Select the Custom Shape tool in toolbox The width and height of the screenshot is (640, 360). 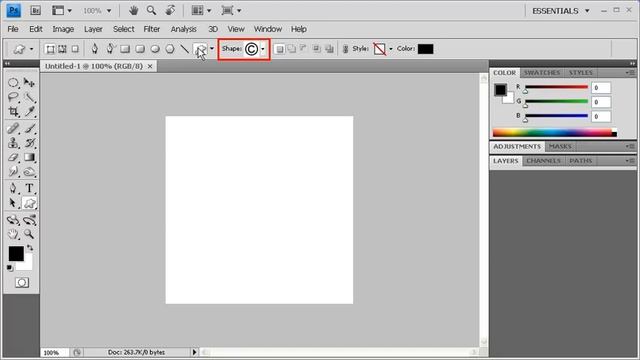(29, 203)
